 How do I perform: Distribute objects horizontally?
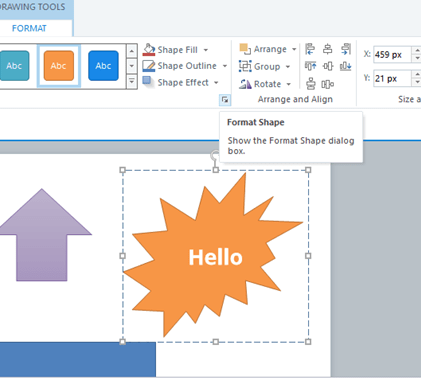coord(328,84)
